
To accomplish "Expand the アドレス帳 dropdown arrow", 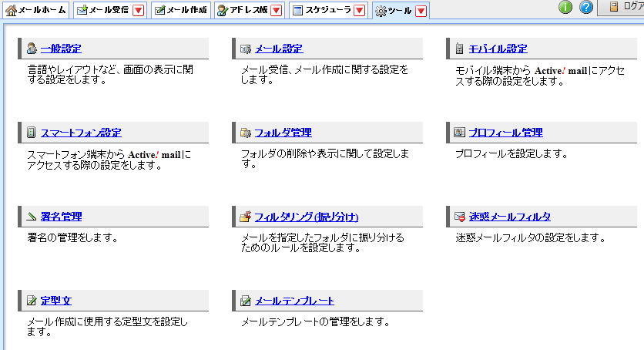I will 277,10.
